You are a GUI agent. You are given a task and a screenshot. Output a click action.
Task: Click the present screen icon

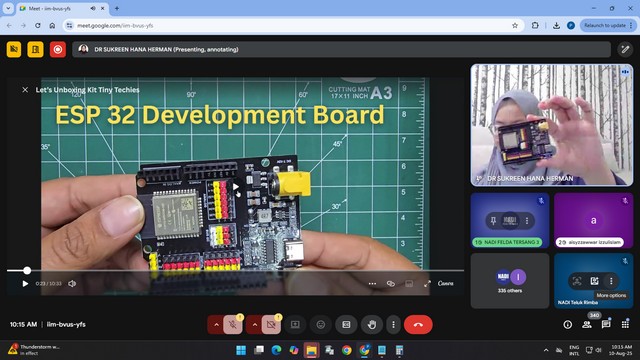pyautogui.click(x=295, y=324)
